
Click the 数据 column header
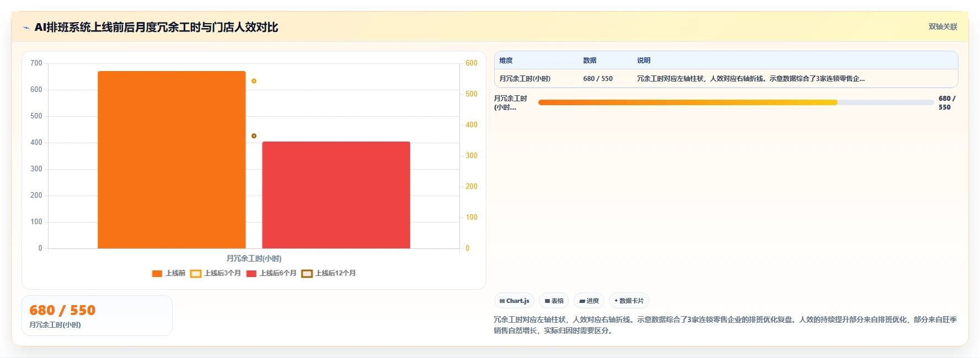pos(590,61)
